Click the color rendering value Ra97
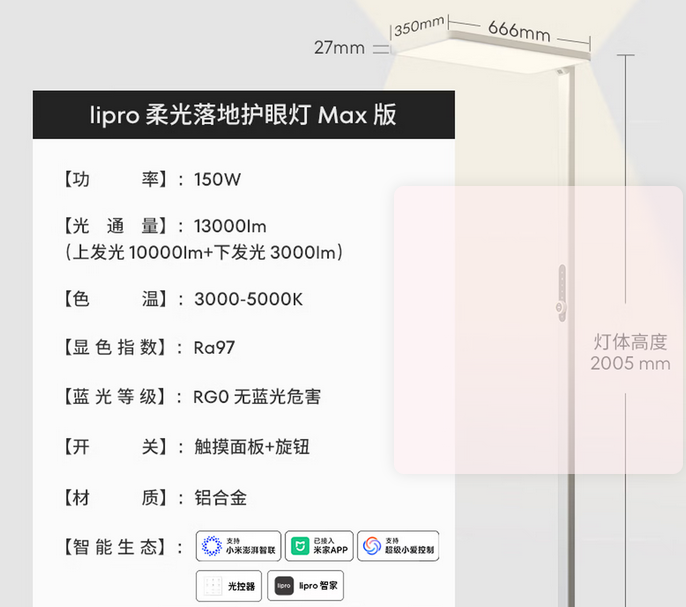686x607 pixels. 214,348
